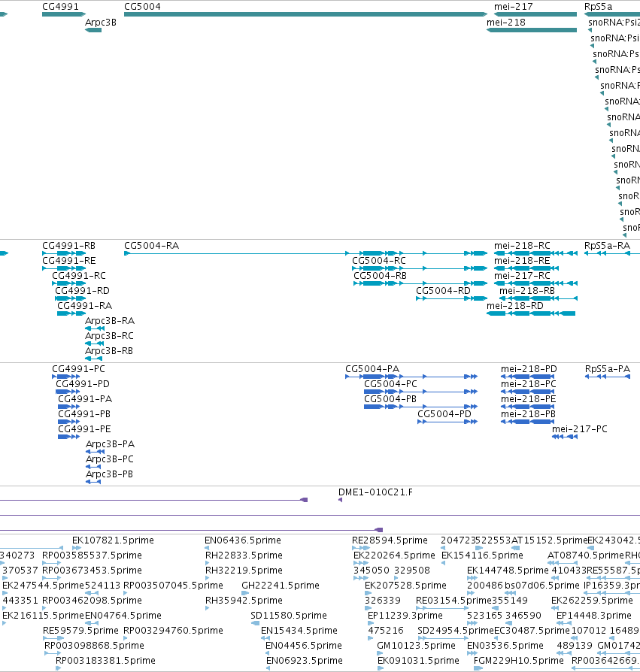Select EST EK107821.5prime
The image size is (640, 672).
click(113, 540)
